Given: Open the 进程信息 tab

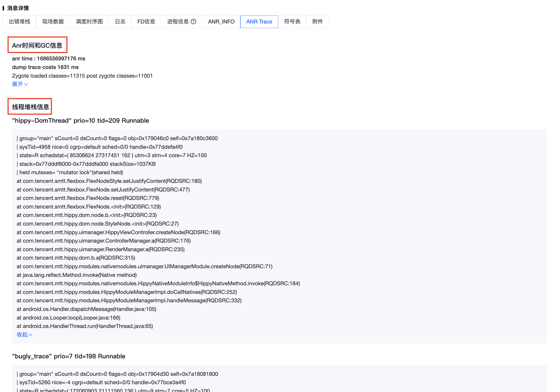Looking at the screenshot, I should 178,22.
